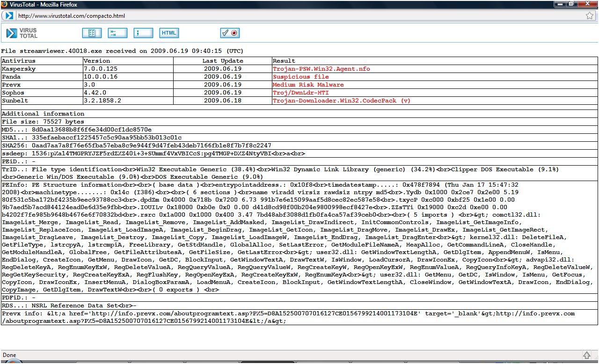The height and width of the screenshot is (364, 599).
Task: Click version '3.2.1858.2' cell
Action: coord(129,101)
